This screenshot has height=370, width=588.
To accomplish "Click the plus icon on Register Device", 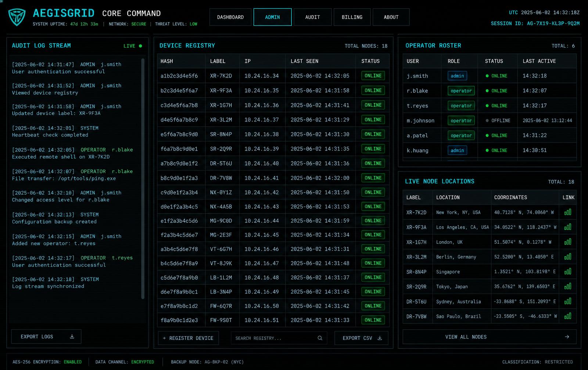I will [x=164, y=338].
